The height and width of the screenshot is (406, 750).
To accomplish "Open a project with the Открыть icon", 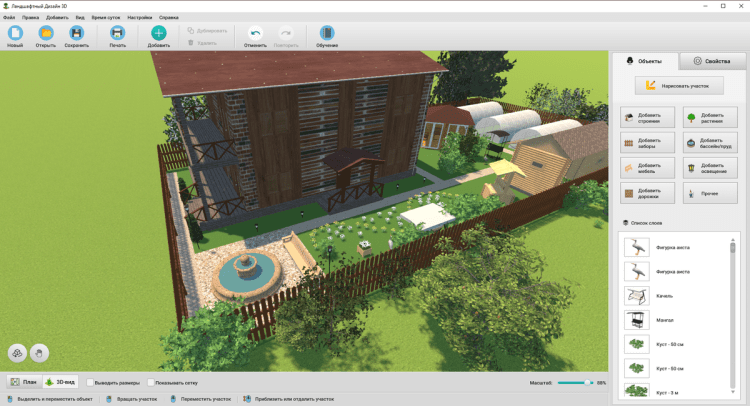I will [46, 34].
